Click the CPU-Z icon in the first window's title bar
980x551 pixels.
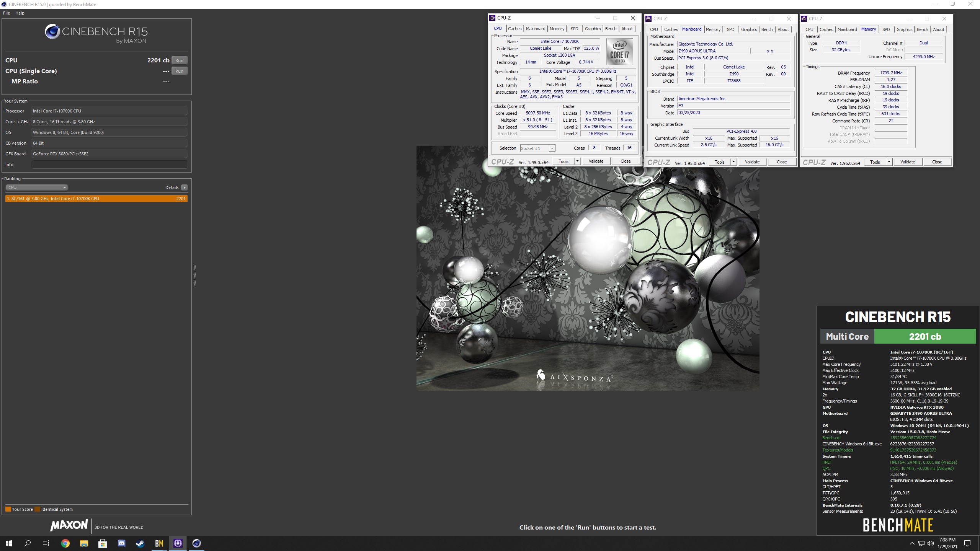click(493, 18)
